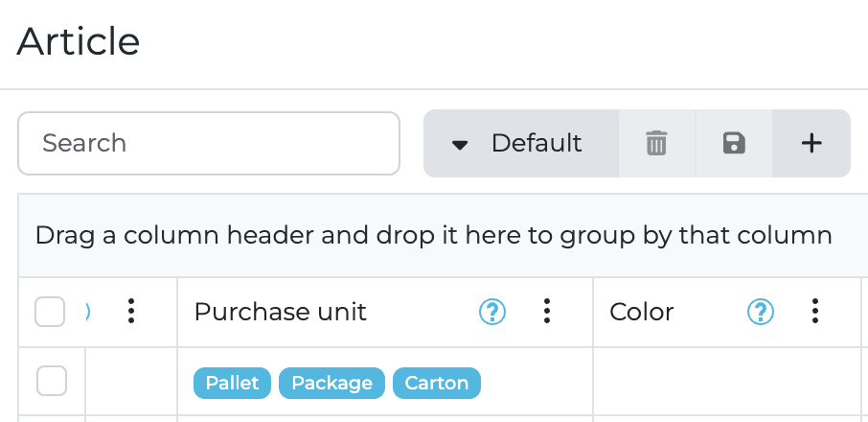Open Color column options menu
Screen dimensions: 868x422
815,311
